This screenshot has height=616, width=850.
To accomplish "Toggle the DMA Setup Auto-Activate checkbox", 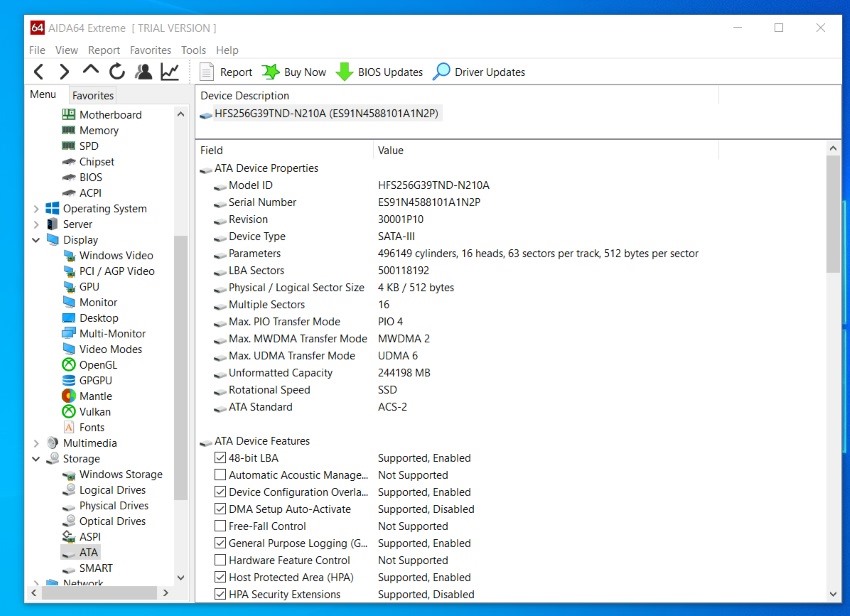I will (x=220, y=509).
